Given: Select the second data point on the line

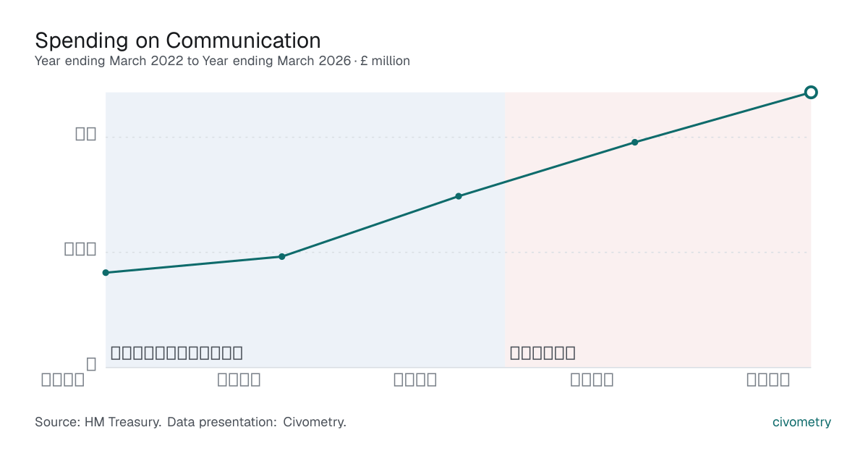Looking at the screenshot, I should [282, 257].
